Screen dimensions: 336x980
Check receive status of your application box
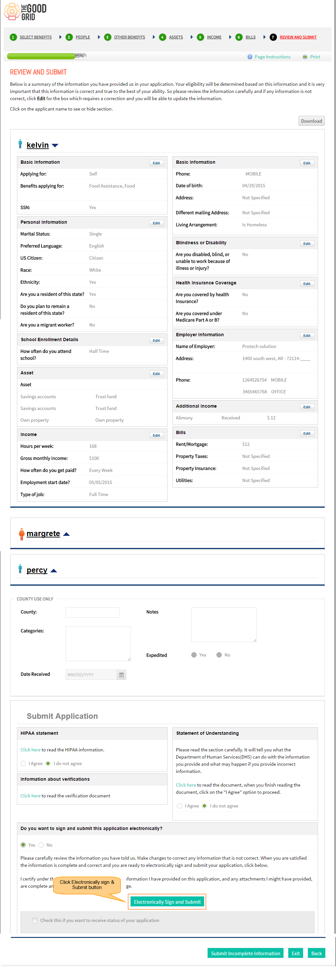tap(35, 920)
